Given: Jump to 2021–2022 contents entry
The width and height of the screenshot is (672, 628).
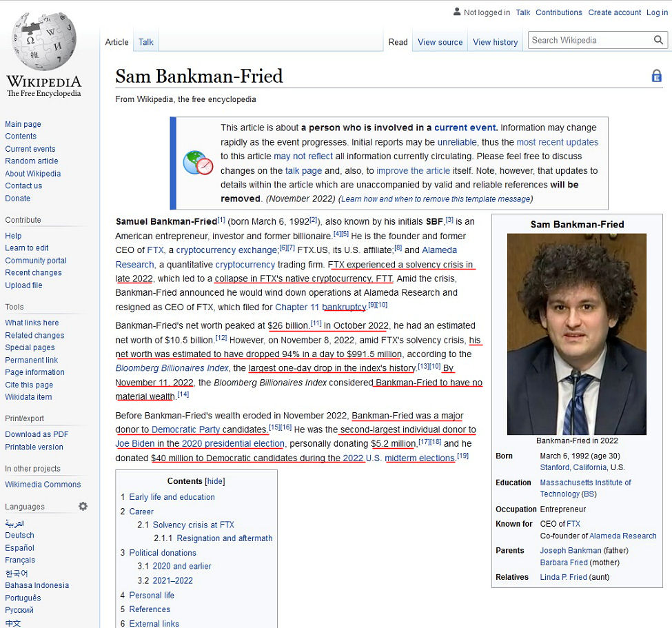Looking at the screenshot, I should pos(173,580).
